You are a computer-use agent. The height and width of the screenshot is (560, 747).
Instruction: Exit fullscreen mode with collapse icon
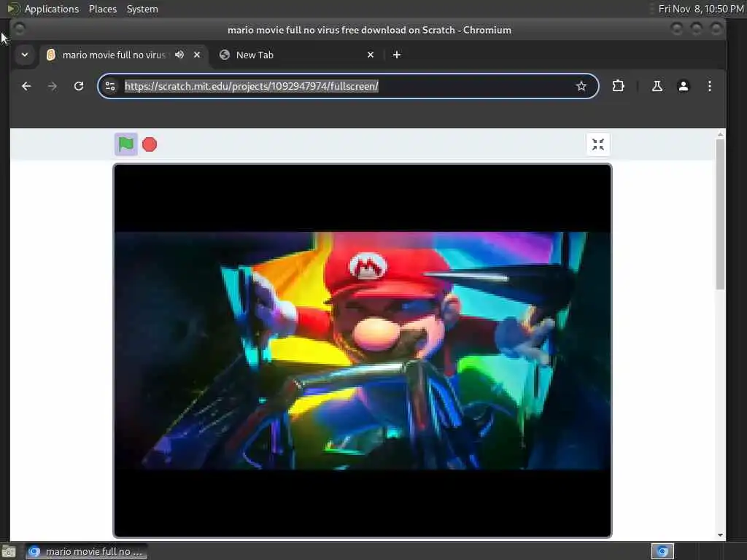coord(598,144)
